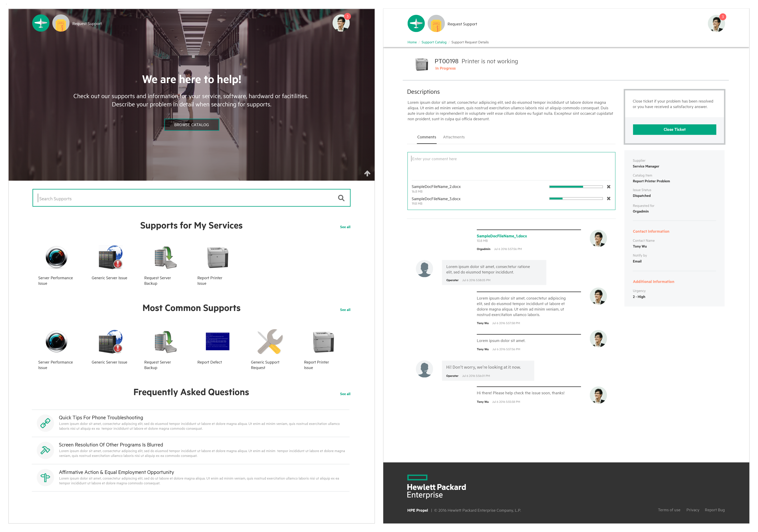Click Request Support label on details page header
Image resolution: width=758 pixels, height=532 pixels.
click(x=462, y=24)
